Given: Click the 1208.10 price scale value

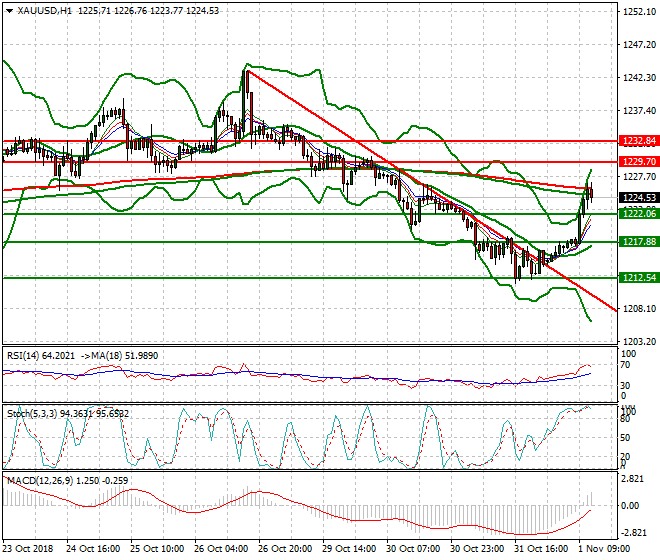Looking at the screenshot, I should [x=639, y=309].
